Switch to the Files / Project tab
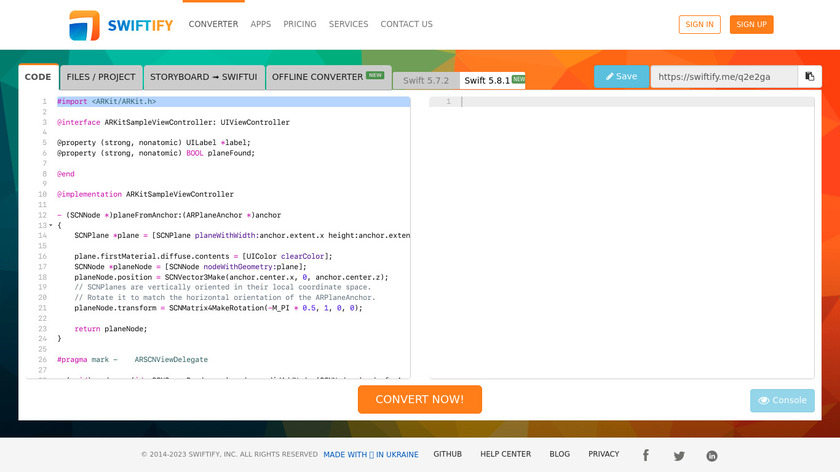 (100, 77)
